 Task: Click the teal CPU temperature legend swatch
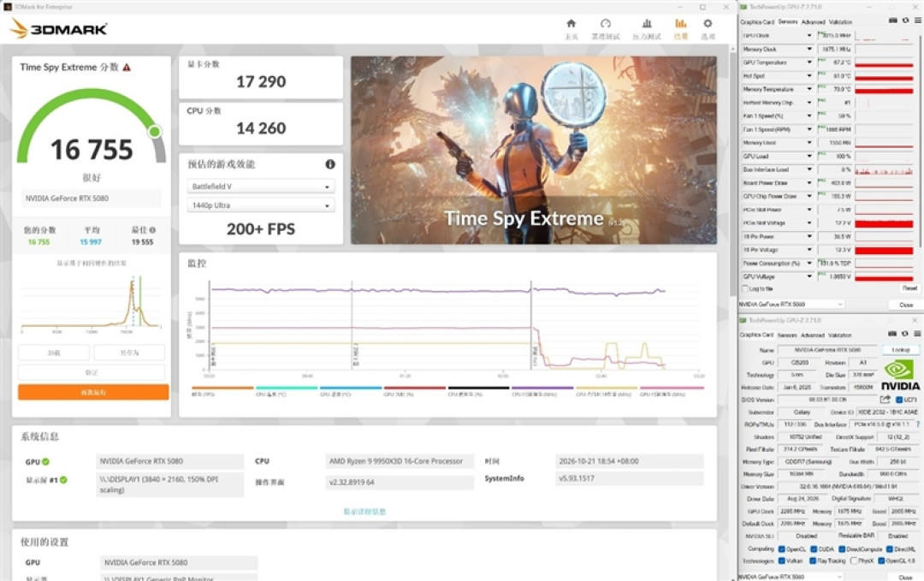pos(287,388)
